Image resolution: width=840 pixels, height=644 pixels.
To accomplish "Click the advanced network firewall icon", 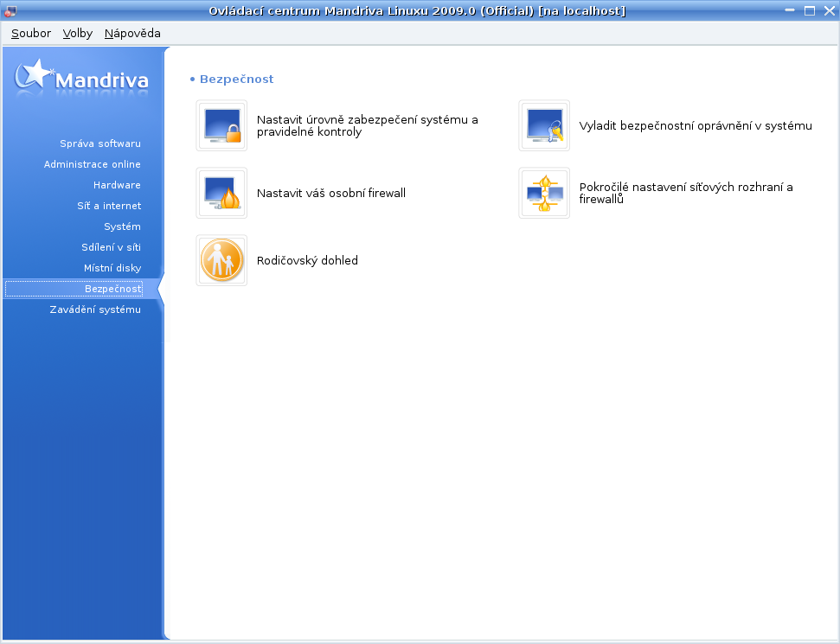I will pos(544,194).
